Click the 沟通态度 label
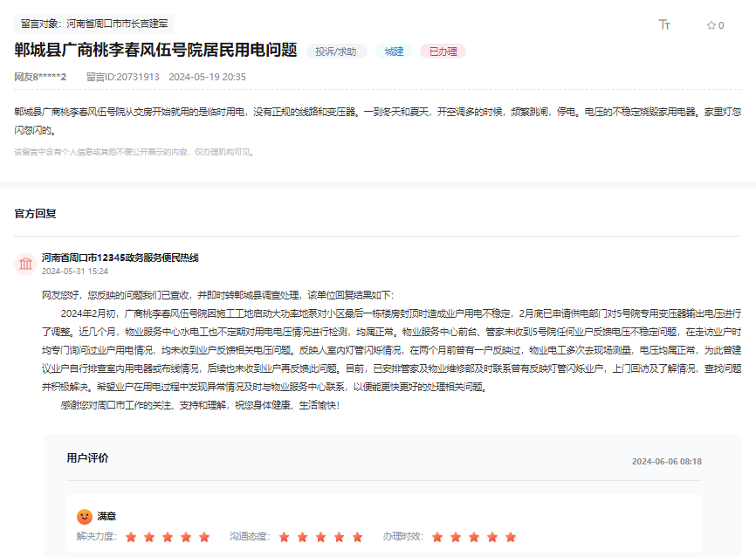Image resolution: width=756 pixels, height=557 pixels. pos(250,536)
